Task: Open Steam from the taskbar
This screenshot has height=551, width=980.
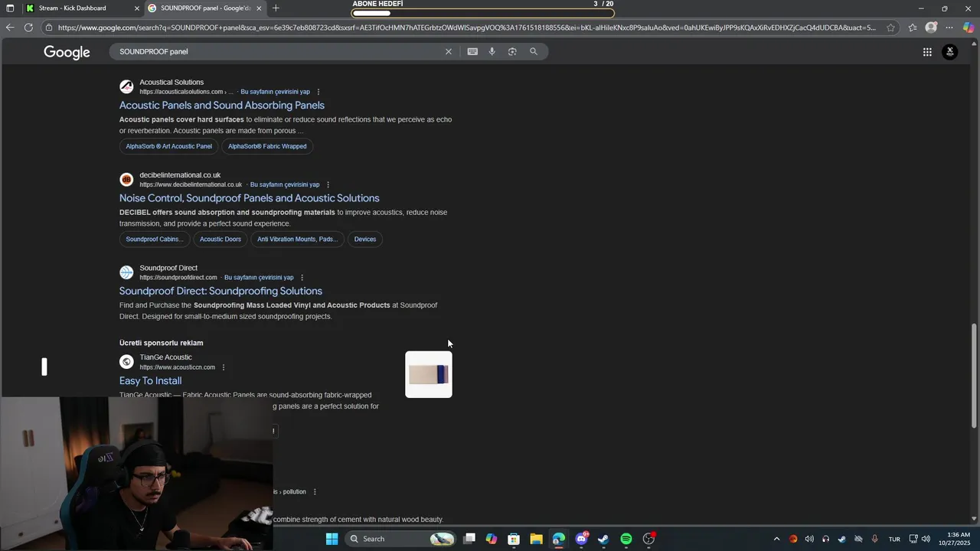Action: click(603, 539)
